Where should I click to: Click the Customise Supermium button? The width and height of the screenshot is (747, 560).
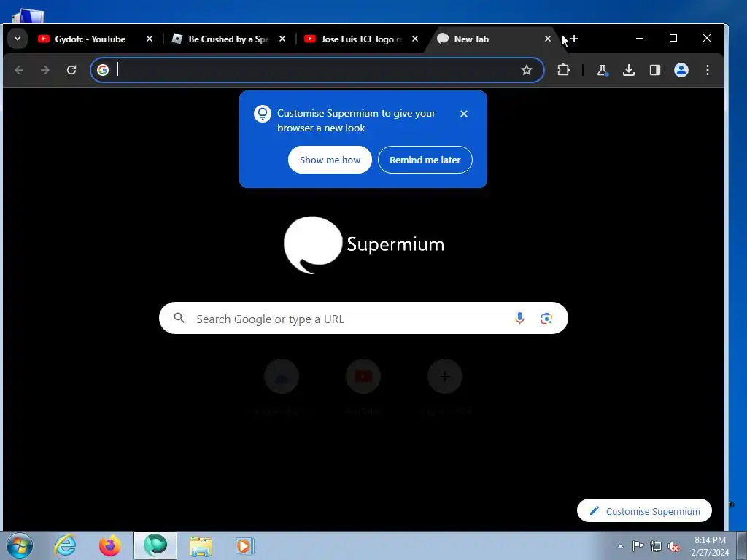[x=644, y=511]
